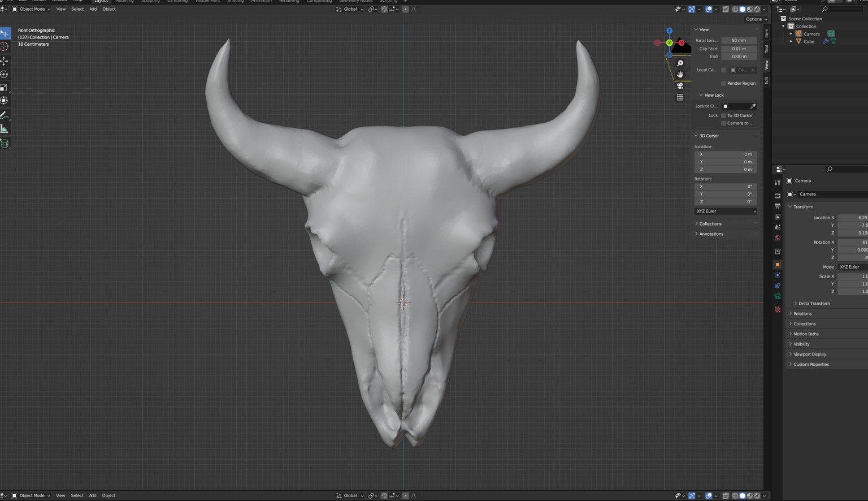Activate the 3D Cursor tool

[5, 47]
